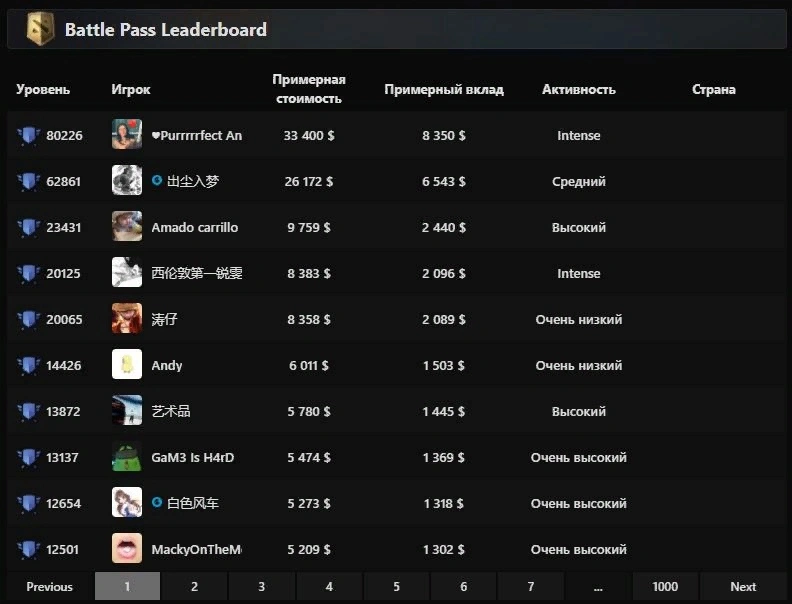The height and width of the screenshot is (604, 792).
Task: Click the battle pass badge beside level 23431
Action: (28, 227)
